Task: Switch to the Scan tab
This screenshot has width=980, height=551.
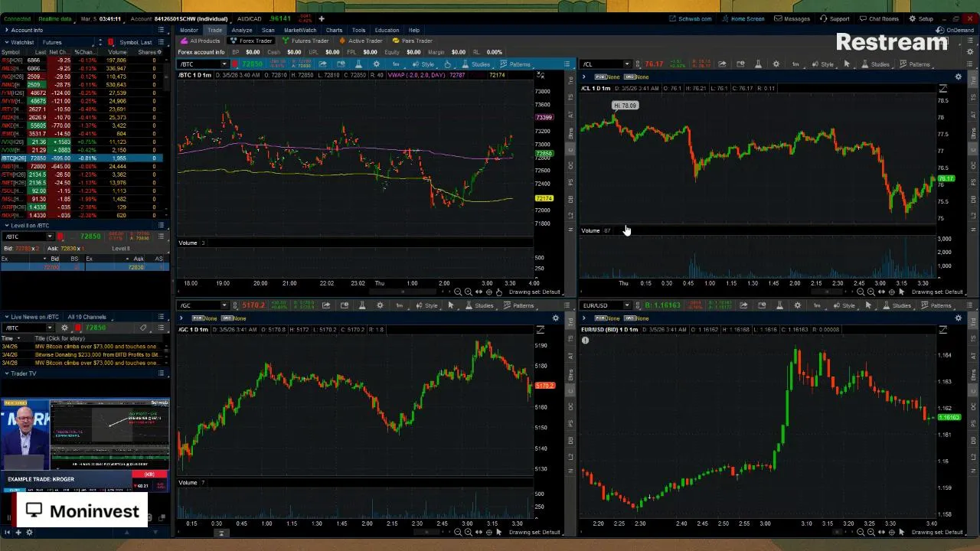Action: 268,30
